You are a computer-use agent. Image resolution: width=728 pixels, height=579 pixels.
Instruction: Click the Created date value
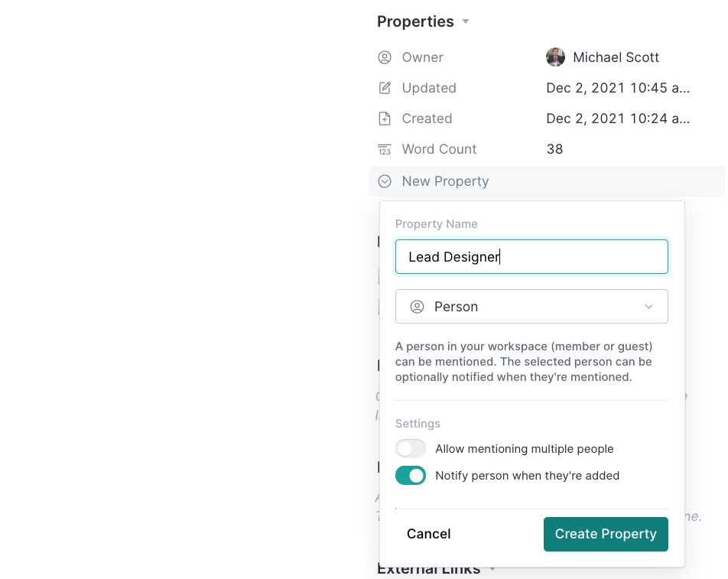[x=617, y=119]
